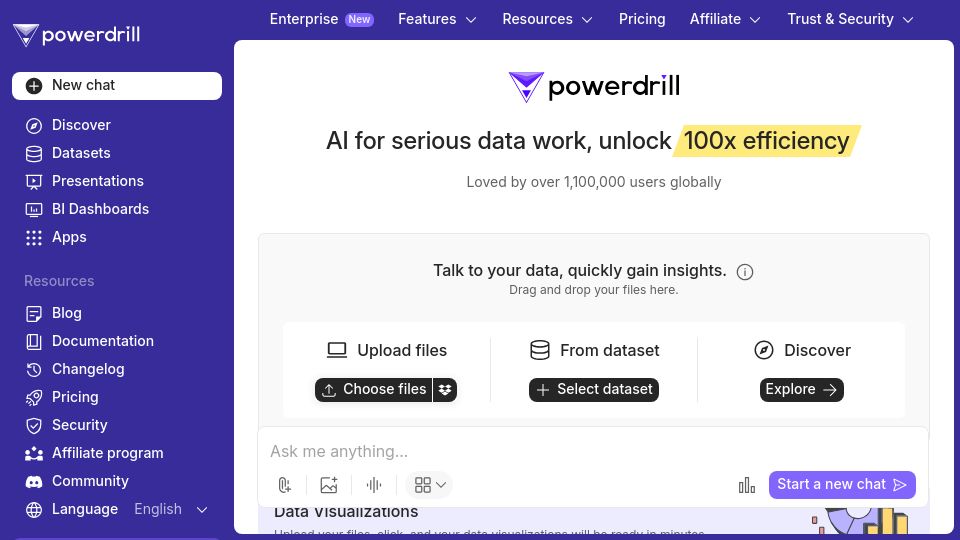Open the Documentation link
The height and width of the screenshot is (540, 960).
(x=103, y=342)
